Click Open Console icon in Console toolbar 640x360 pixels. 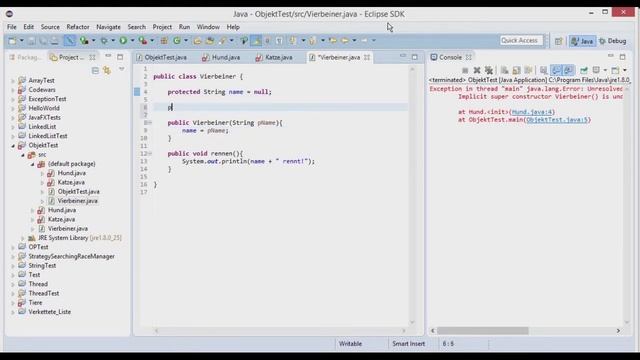(x=615, y=70)
